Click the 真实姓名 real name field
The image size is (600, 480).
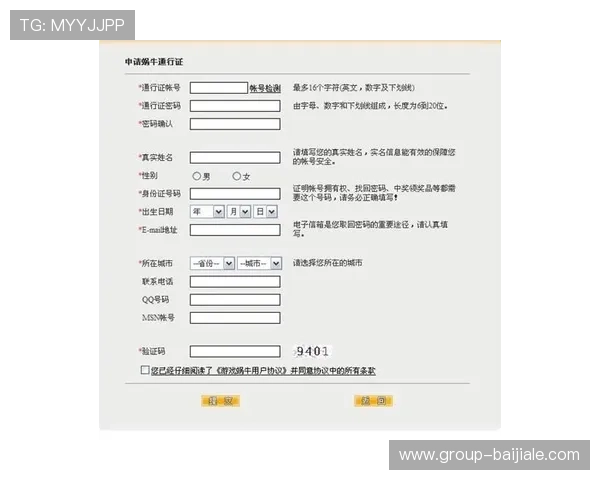coord(235,158)
